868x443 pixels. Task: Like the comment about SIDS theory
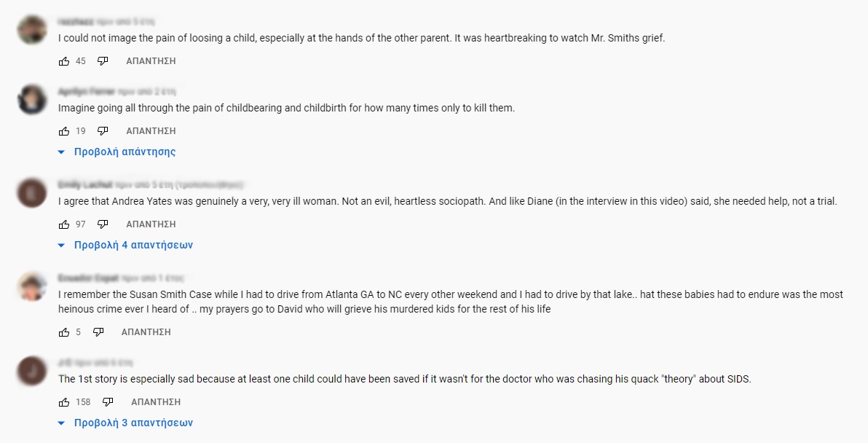click(x=64, y=402)
